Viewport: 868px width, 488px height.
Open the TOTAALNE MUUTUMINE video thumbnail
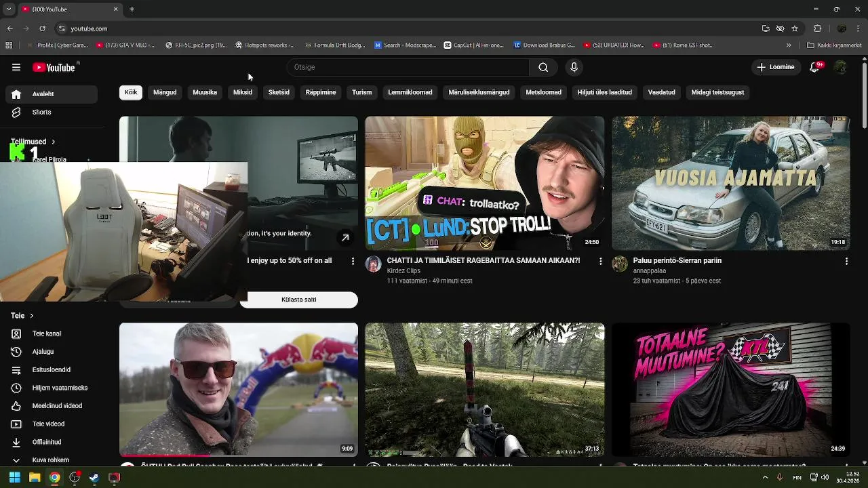tap(730, 390)
